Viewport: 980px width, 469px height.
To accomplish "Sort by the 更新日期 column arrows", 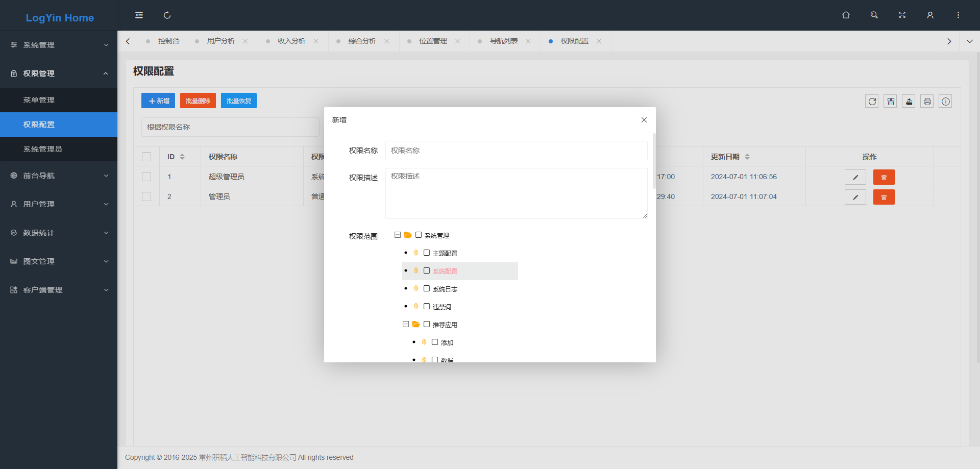I will 747,157.
